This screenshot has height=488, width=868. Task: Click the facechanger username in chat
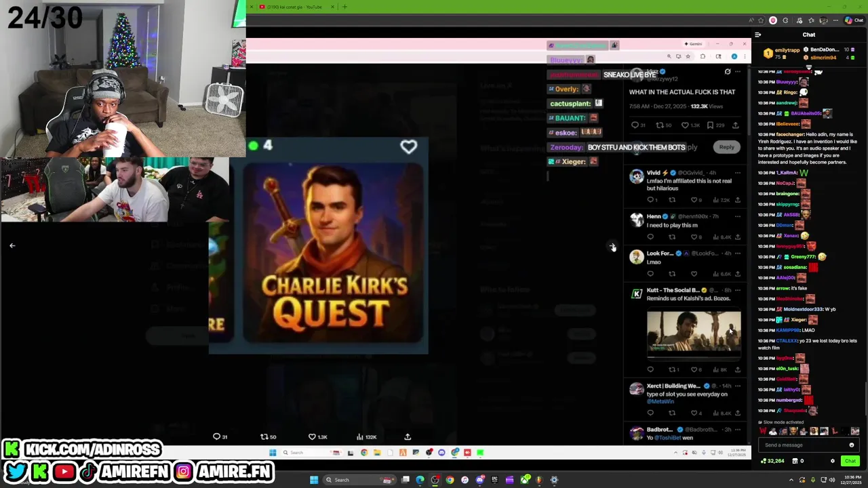789,134
